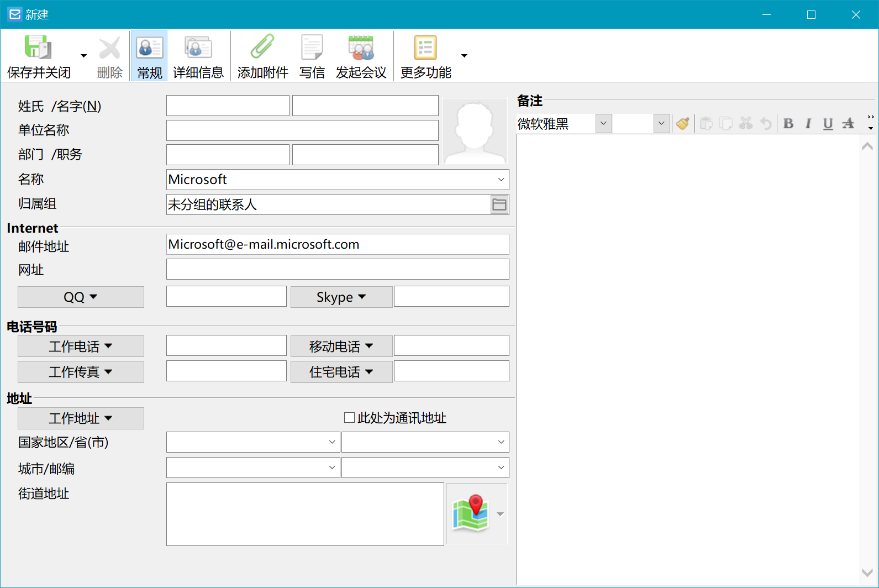Screen dimensions: 879x588
Task: Open the 微软雅黑 font name dropdown
Action: [603, 123]
